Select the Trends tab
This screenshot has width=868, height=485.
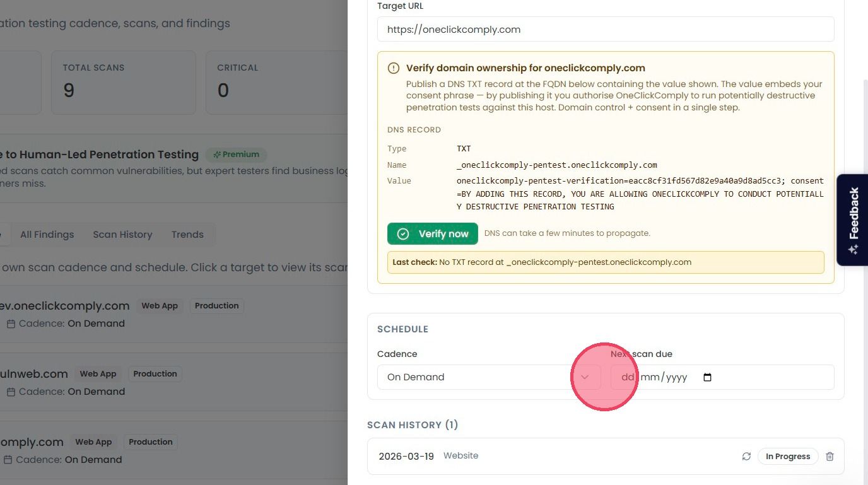coord(187,235)
